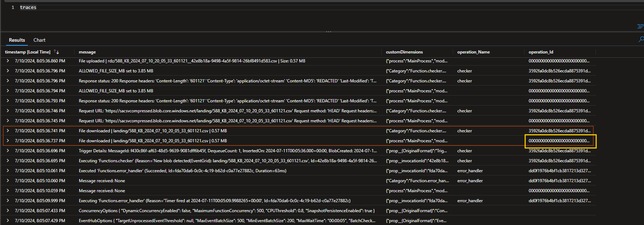
Task: Expand the 8:05:36.696 PM Trigger Details row
Action: point(8,151)
